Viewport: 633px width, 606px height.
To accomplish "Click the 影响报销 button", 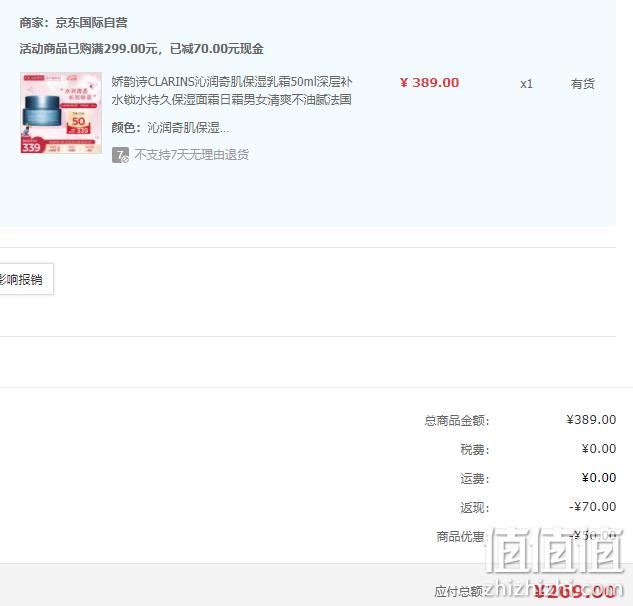I will coord(26,279).
